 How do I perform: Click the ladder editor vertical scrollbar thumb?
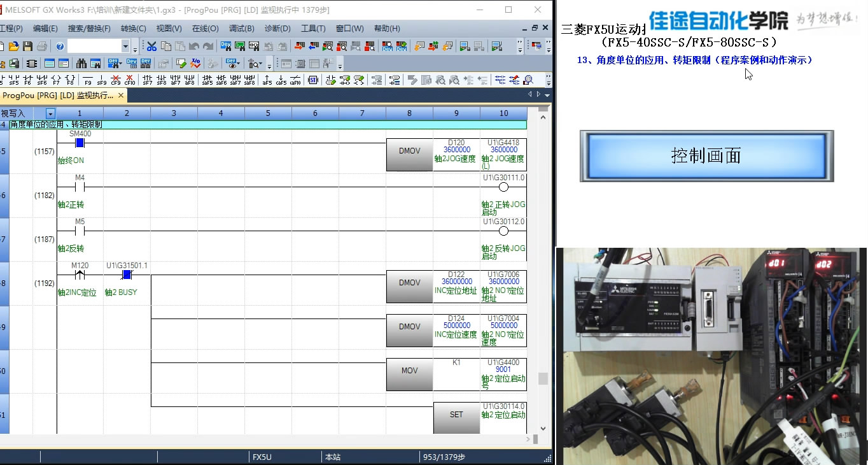click(x=543, y=378)
